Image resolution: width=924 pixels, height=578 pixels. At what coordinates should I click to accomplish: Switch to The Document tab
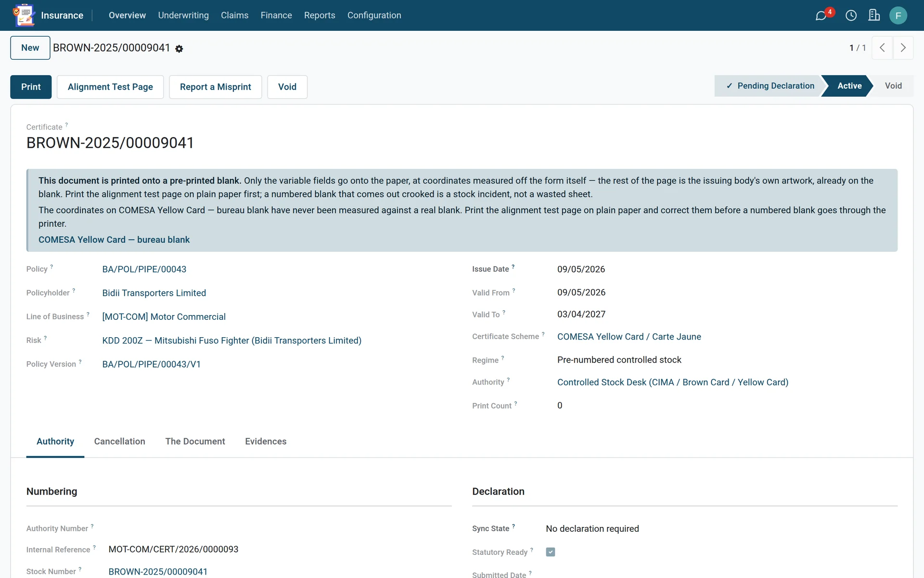195,441
